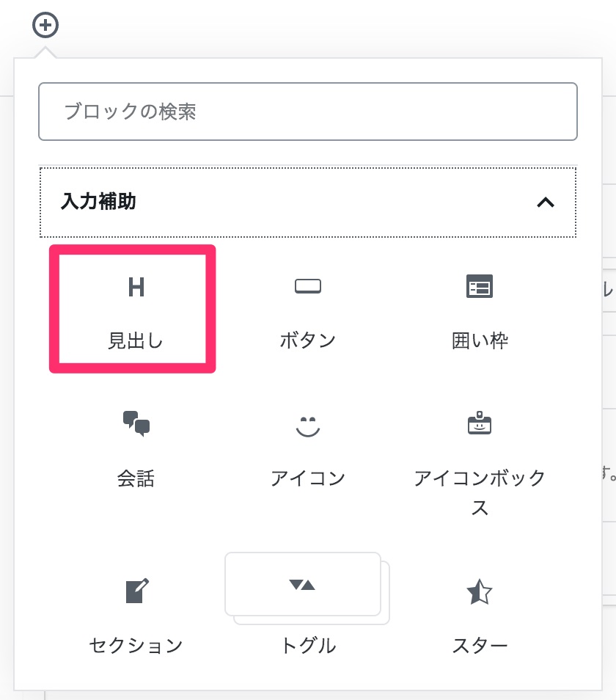Click the セクション label text

point(136,646)
